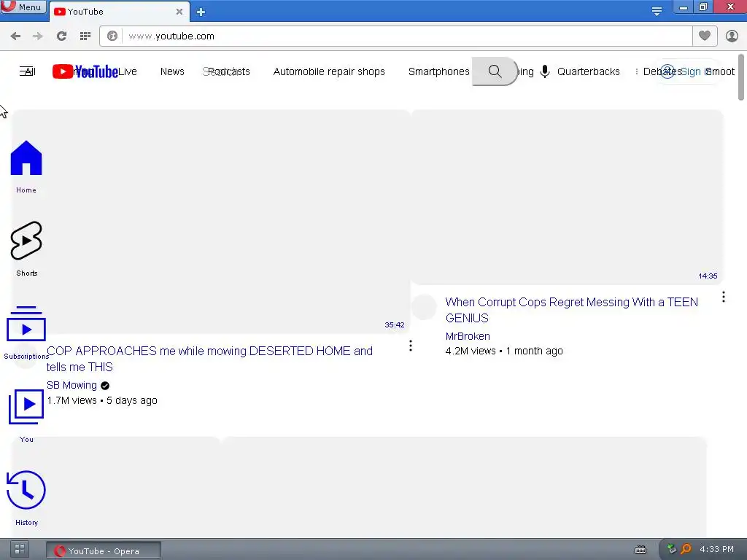Image resolution: width=747 pixels, height=560 pixels.
Task: Go back to previous page
Action: (15, 36)
